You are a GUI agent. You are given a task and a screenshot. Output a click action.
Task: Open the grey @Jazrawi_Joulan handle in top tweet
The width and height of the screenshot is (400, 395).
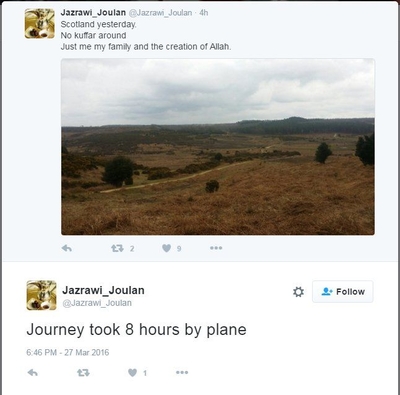click(160, 13)
